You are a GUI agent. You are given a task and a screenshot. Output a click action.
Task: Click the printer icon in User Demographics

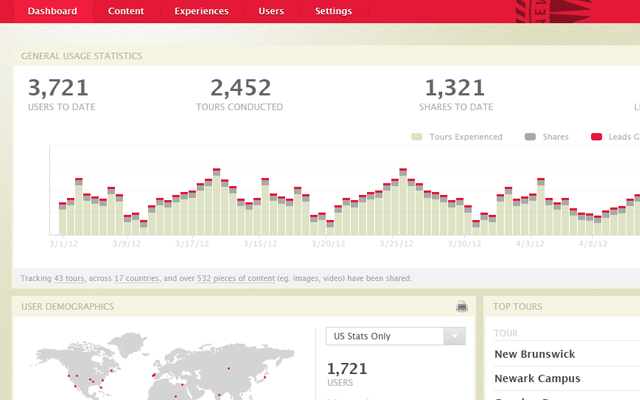coord(461,307)
